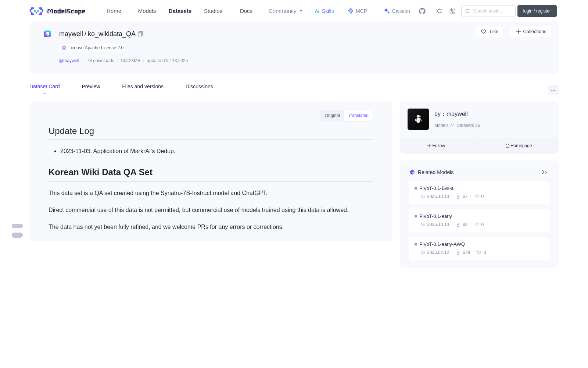Switch to the Discussions tab
588x368 pixels.
tap(199, 86)
